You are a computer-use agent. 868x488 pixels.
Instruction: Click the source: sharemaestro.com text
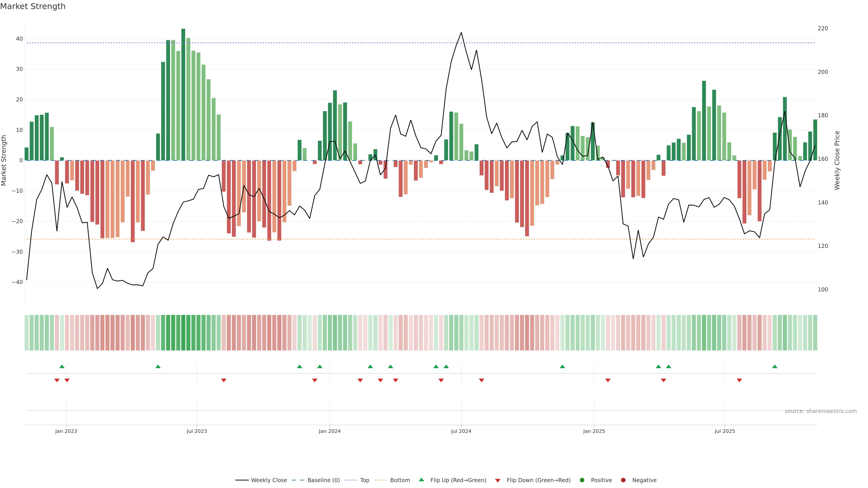pyautogui.click(x=821, y=411)
